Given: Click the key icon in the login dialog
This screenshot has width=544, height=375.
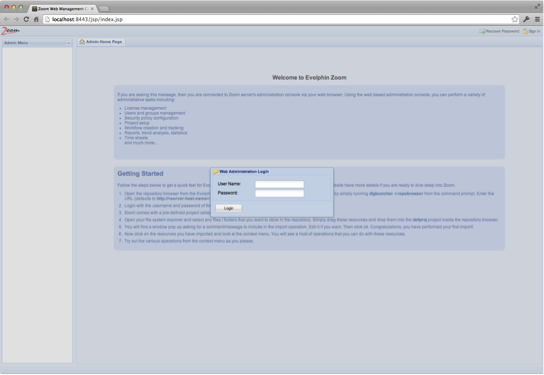Looking at the screenshot, I should [x=215, y=172].
